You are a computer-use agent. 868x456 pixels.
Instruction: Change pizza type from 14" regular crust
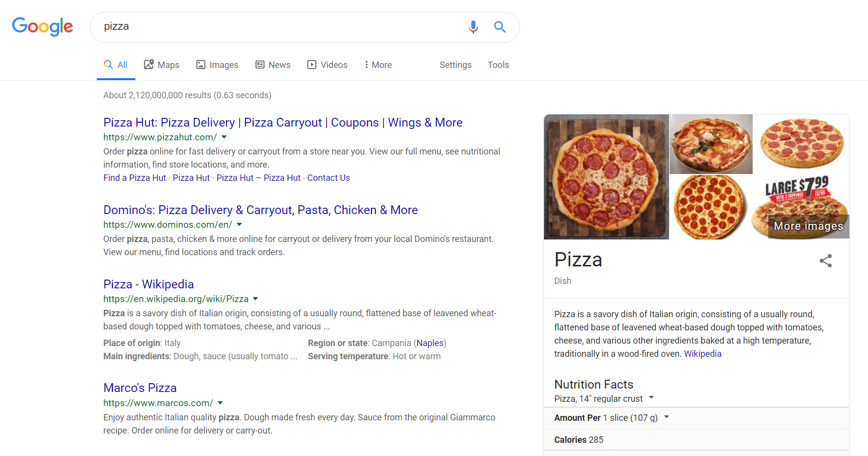pyautogui.click(x=604, y=399)
